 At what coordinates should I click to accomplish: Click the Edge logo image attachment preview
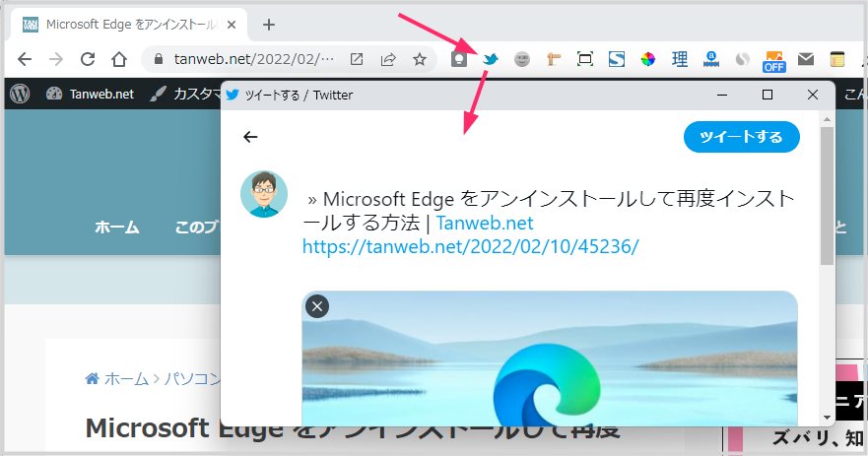coord(550,358)
